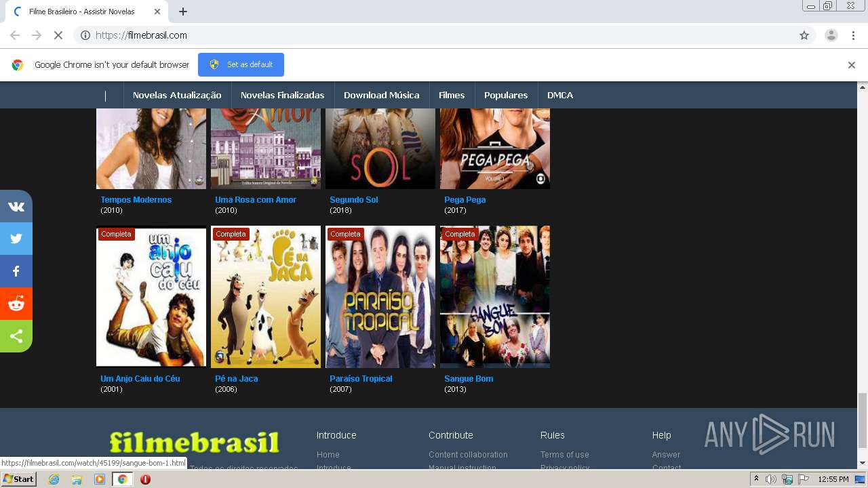Image resolution: width=868 pixels, height=488 pixels.
Task: Open the green ShareThis sidebar icon
Action: pyautogui.click(x=16, y=336)
